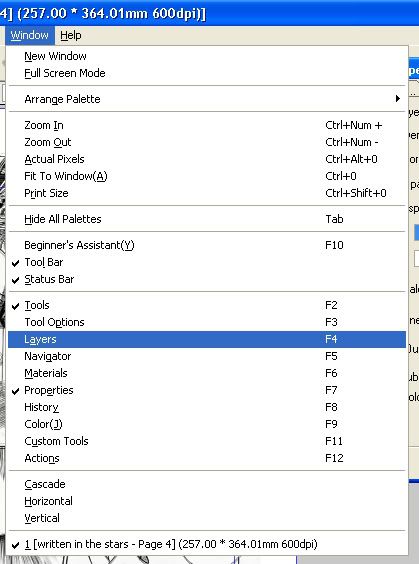This screenshot has height=564, width=419.
Task: Choose New Window
Action: click(207, 56)
